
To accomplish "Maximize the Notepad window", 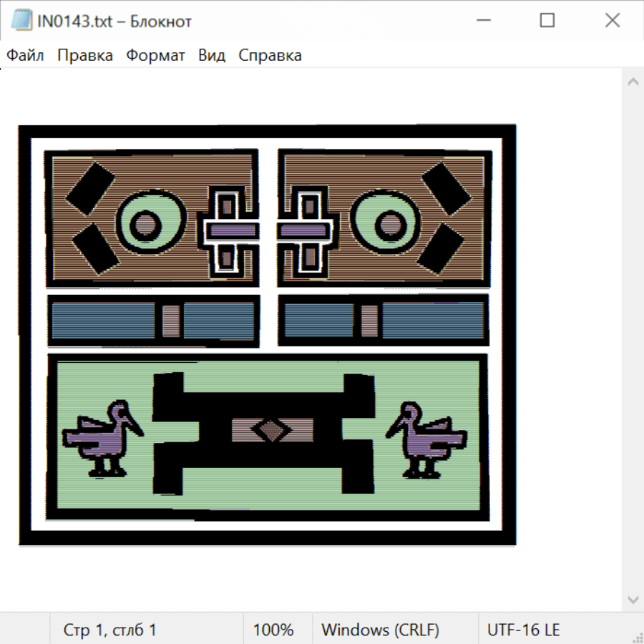I will [x=547, y=21].
